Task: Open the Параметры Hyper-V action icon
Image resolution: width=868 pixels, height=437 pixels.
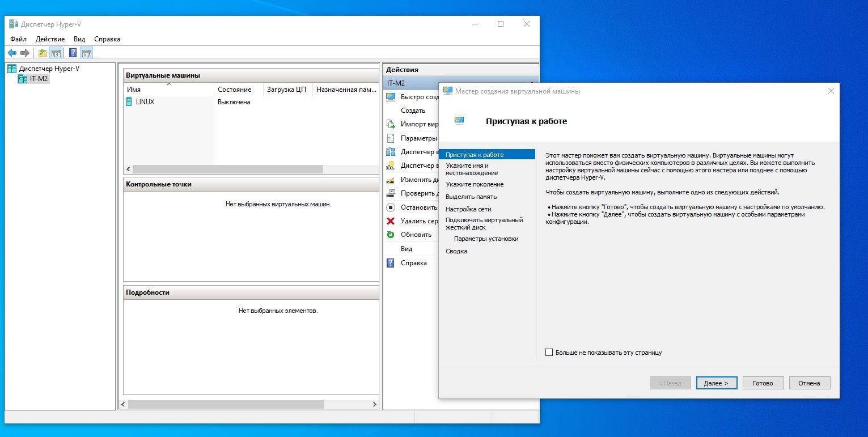Action: (391, 138)
